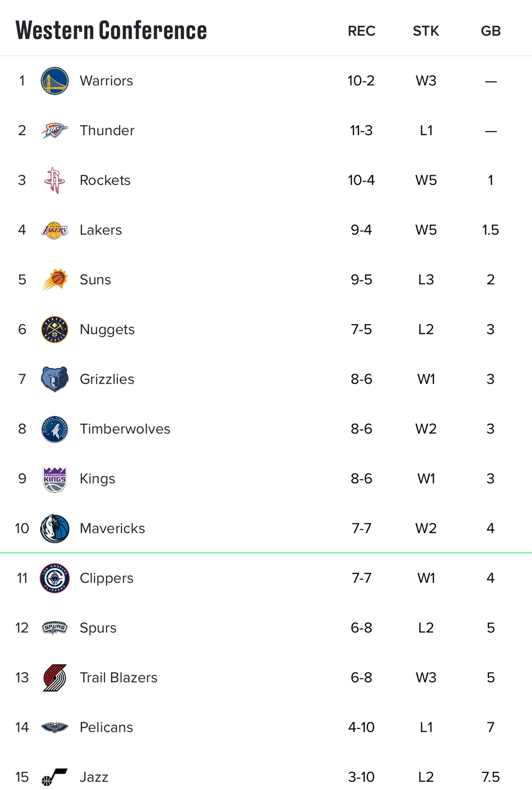Screen dimensions: 532x790
Task: Click the Suns basketball logo
Action: [x=55, y=280]
